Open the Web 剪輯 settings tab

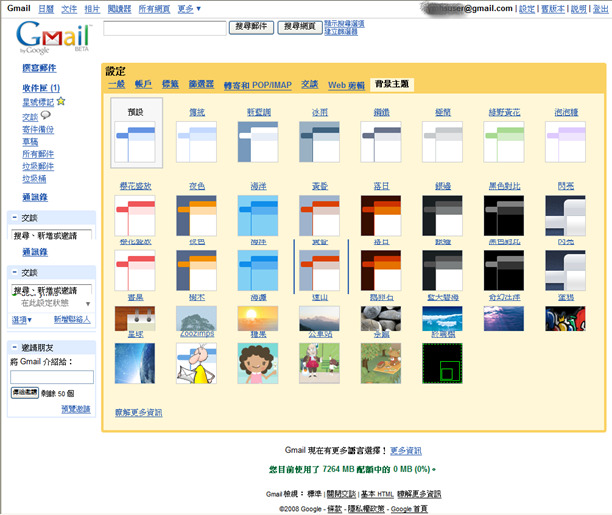[x=346, y=85]
